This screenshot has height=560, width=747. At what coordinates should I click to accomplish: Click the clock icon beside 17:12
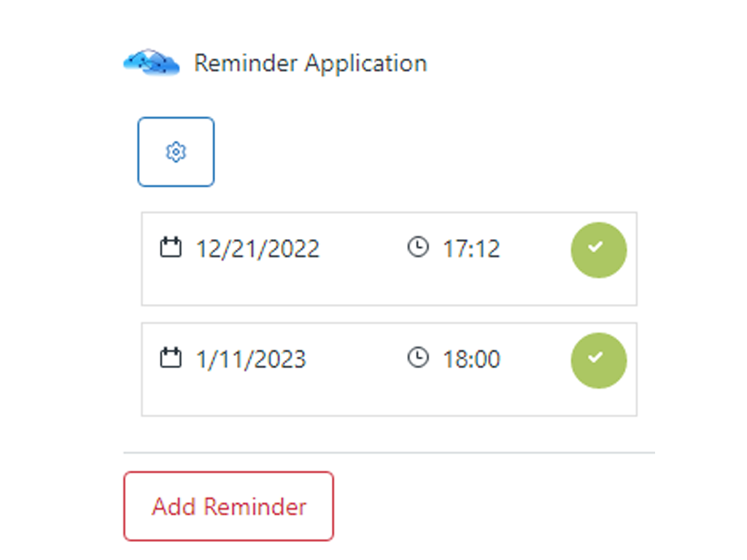click(x=417, y=248)
